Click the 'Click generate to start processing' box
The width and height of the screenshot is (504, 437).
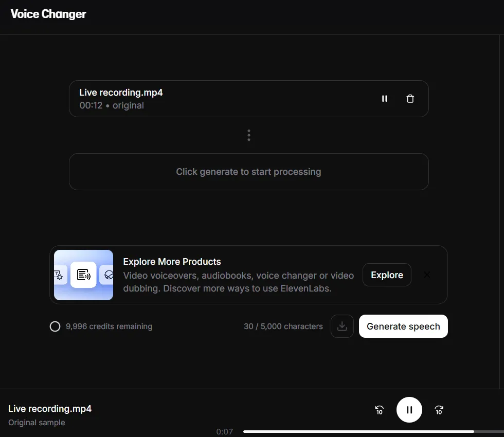(x=248, y=172)
